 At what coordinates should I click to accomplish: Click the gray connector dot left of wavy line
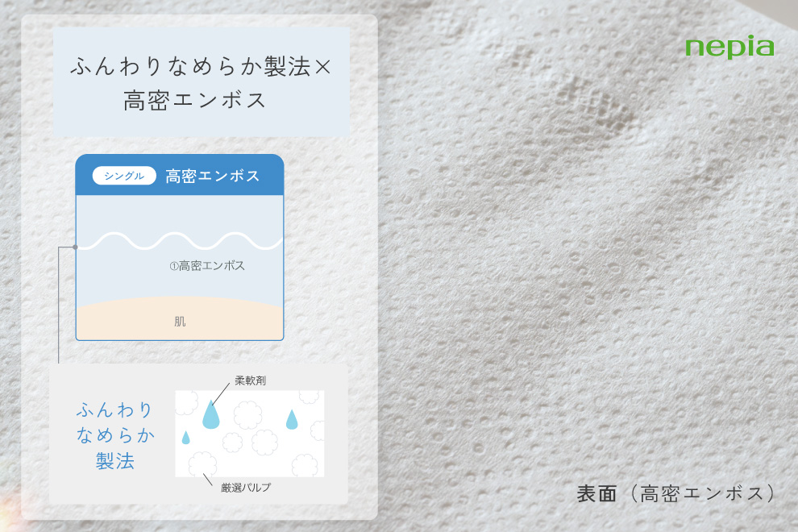[x=74, y=247]
